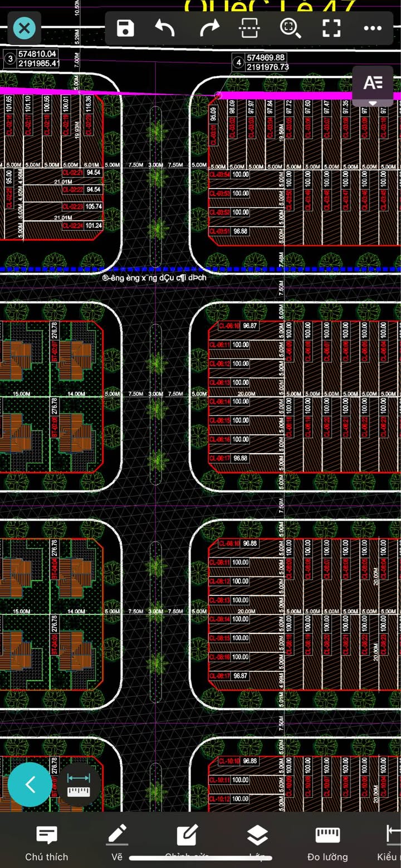
Task: Tap coordinate point marker number 4
Action: point(239,62)
